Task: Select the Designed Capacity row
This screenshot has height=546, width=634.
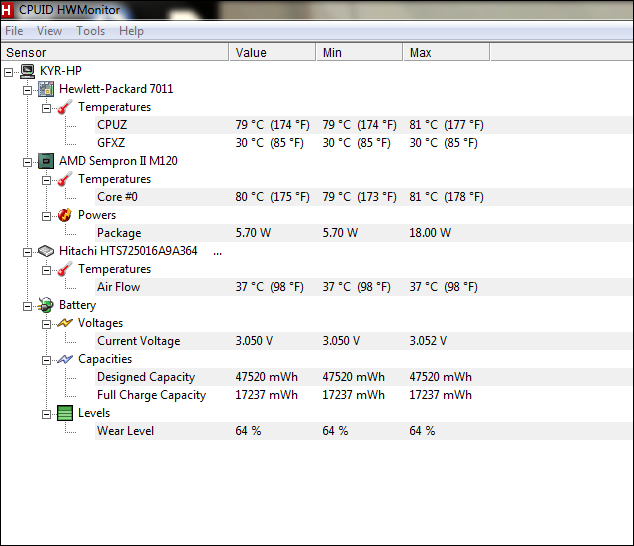Action: pyautogui.click(x=363, y=377)
